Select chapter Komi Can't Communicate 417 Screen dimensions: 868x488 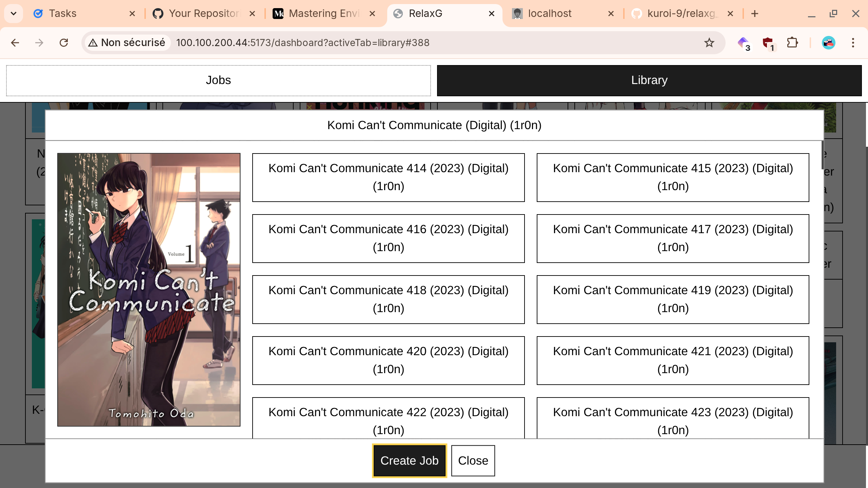673,238
